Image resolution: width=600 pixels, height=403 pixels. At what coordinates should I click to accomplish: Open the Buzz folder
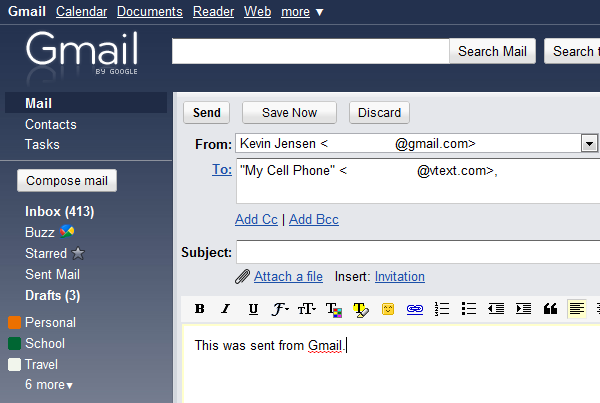[40, 232]
